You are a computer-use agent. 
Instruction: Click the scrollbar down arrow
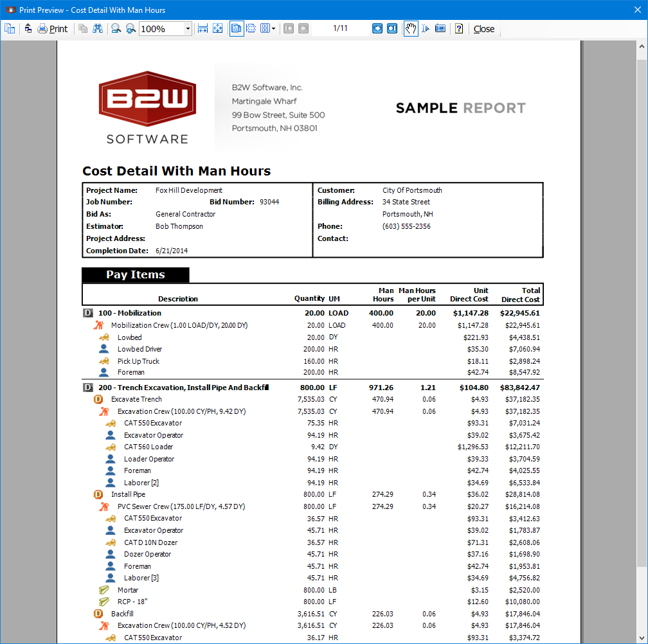[642, 638]
